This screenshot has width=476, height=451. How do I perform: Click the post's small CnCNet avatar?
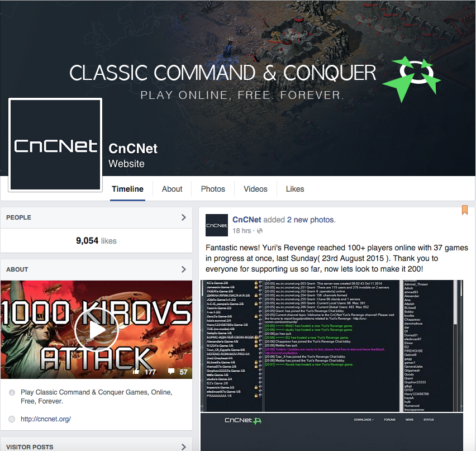point(217,225)
